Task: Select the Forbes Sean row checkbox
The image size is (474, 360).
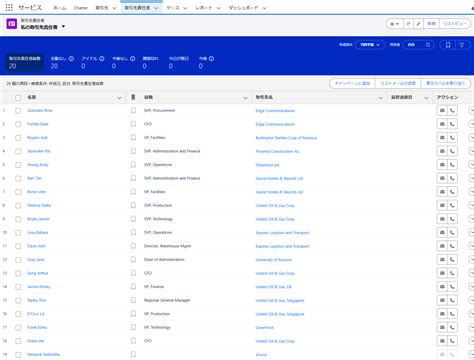Action: [x=18, y=124]
